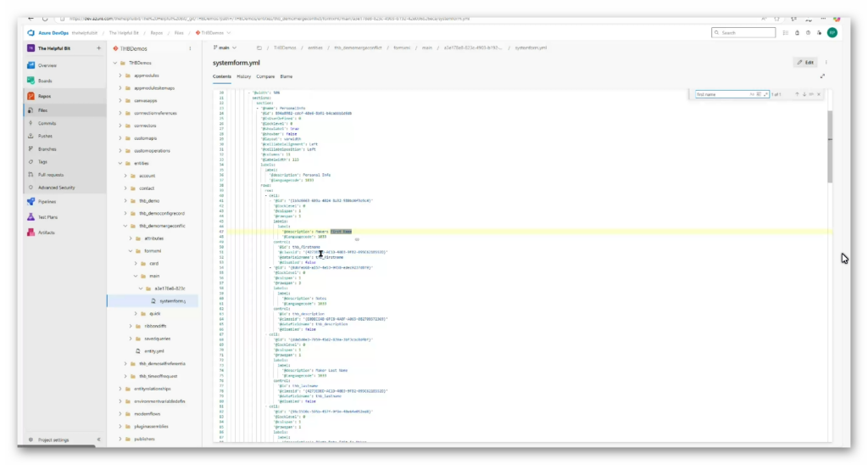Open the Artifacts hub icon
This screenshot has height=465, width=868.
31,232
